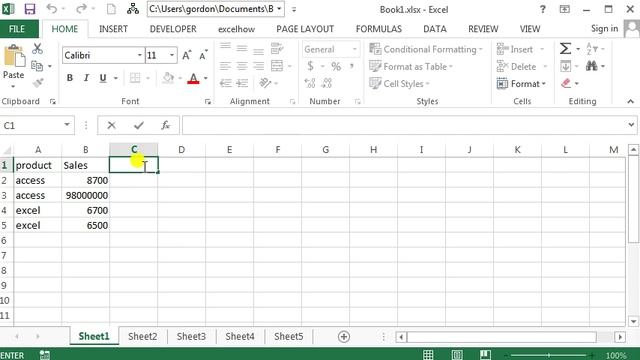Open the font size 11 dropdown
Viewport: 640px width, 360px height.
[x=172, y=55]
